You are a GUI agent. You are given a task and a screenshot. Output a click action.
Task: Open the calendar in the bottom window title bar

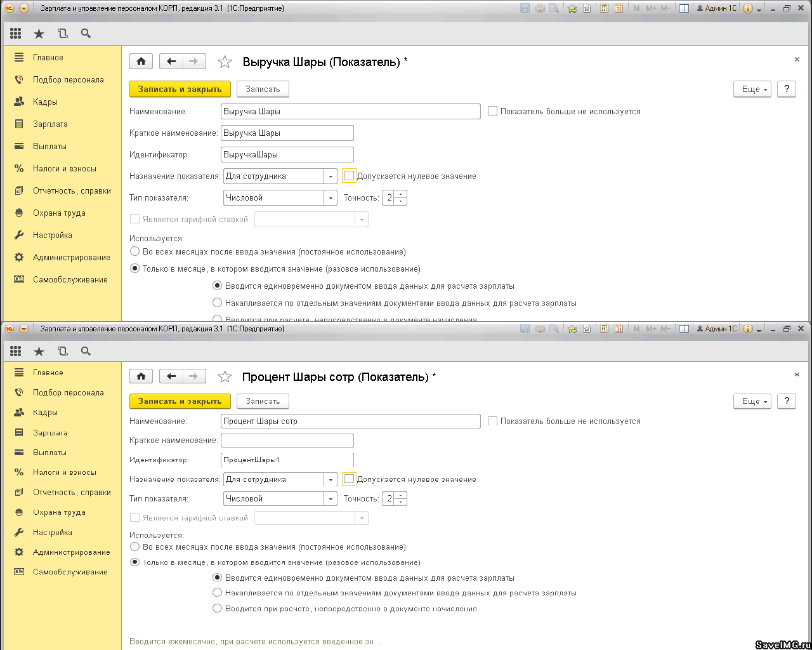619,329
